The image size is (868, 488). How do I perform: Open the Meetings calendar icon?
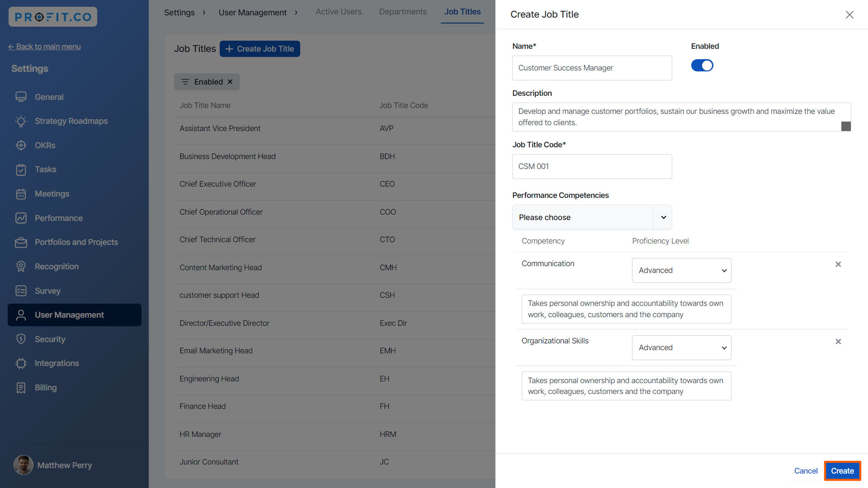tap(21, 194)
